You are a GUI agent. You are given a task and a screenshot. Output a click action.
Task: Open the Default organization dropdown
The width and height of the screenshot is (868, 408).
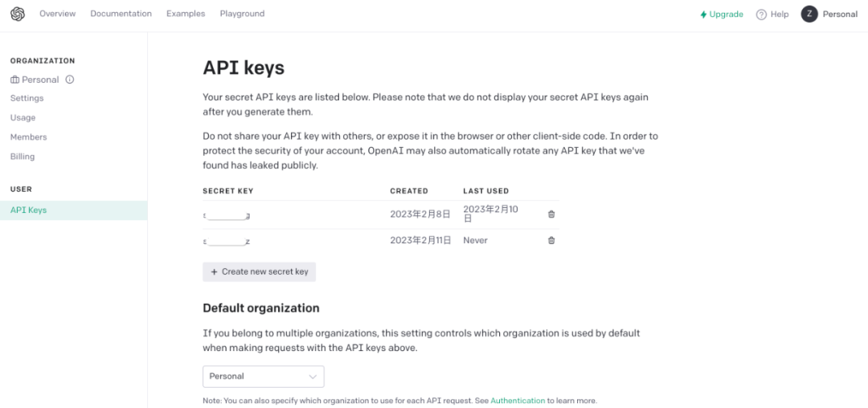263,376
